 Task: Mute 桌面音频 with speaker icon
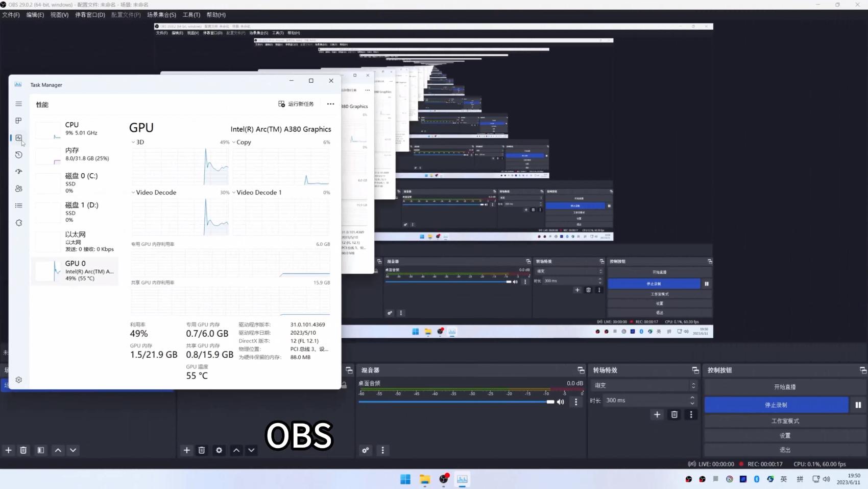coord(561,402)
